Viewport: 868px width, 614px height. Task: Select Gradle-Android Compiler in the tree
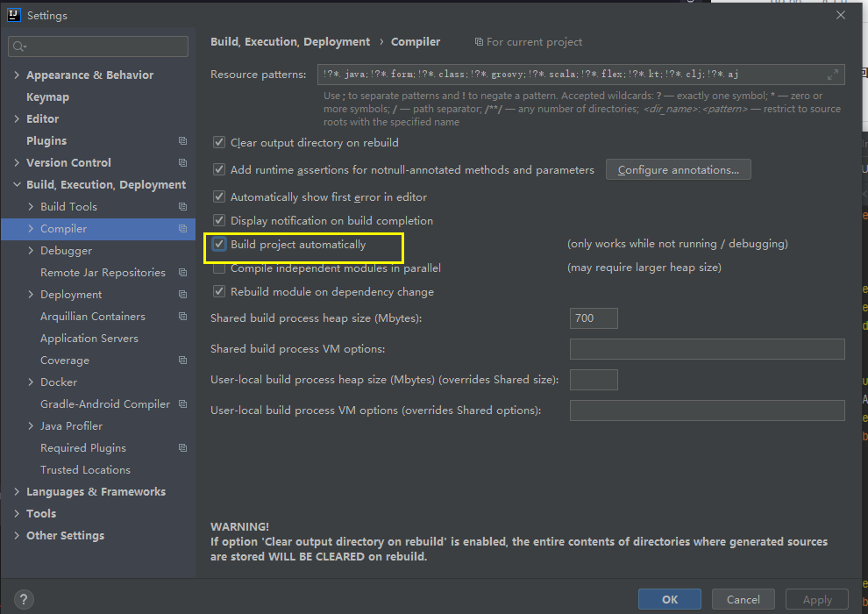tap(105, 404)
